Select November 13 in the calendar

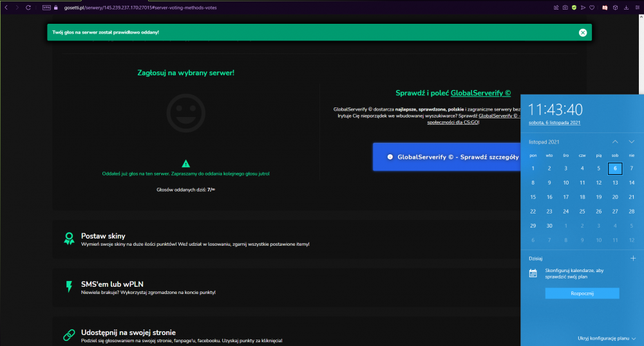tap(615, 183)
